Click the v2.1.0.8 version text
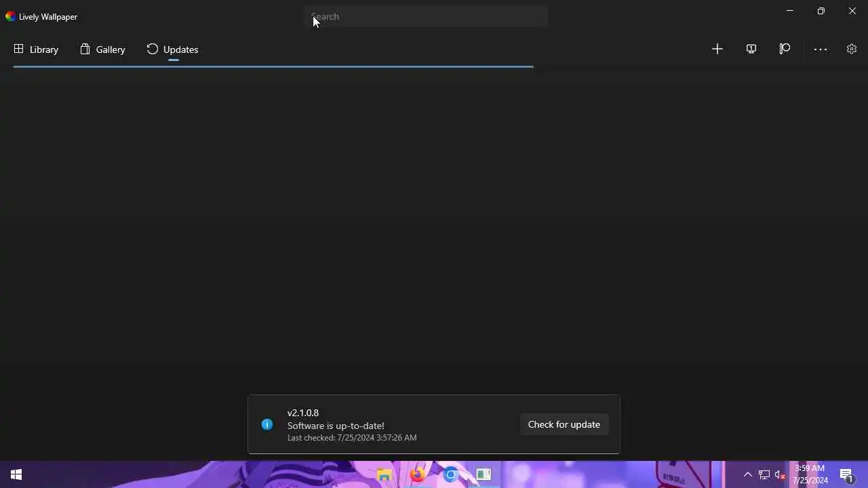The width and height of the screenshot is (868, 488). [303, 413]
